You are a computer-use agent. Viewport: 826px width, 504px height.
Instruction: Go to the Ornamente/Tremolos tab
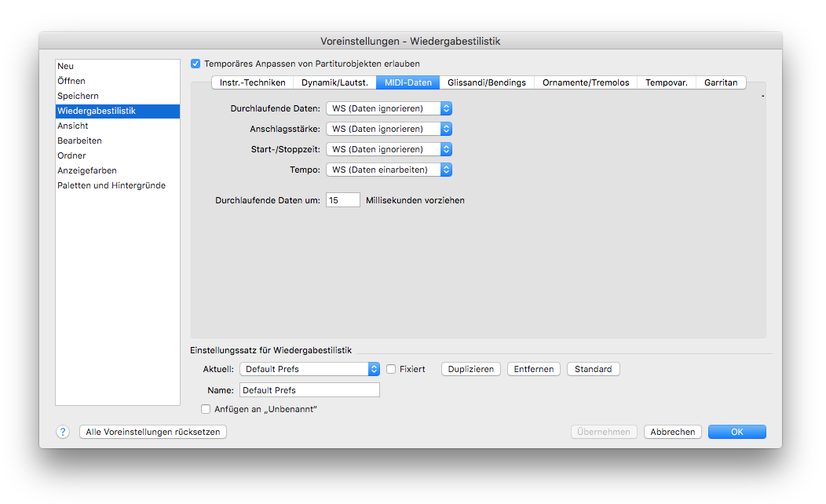click(x=586, y=82)
